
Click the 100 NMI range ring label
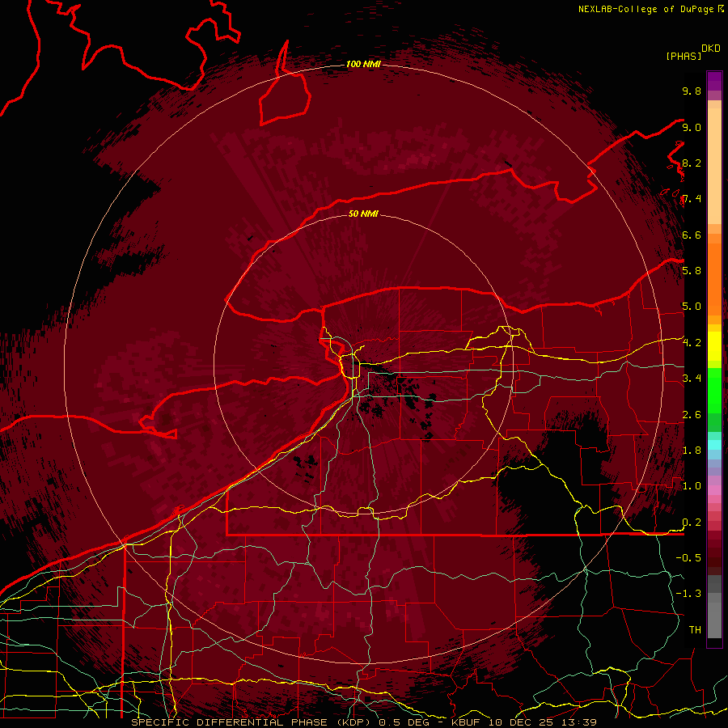[363, 64]
